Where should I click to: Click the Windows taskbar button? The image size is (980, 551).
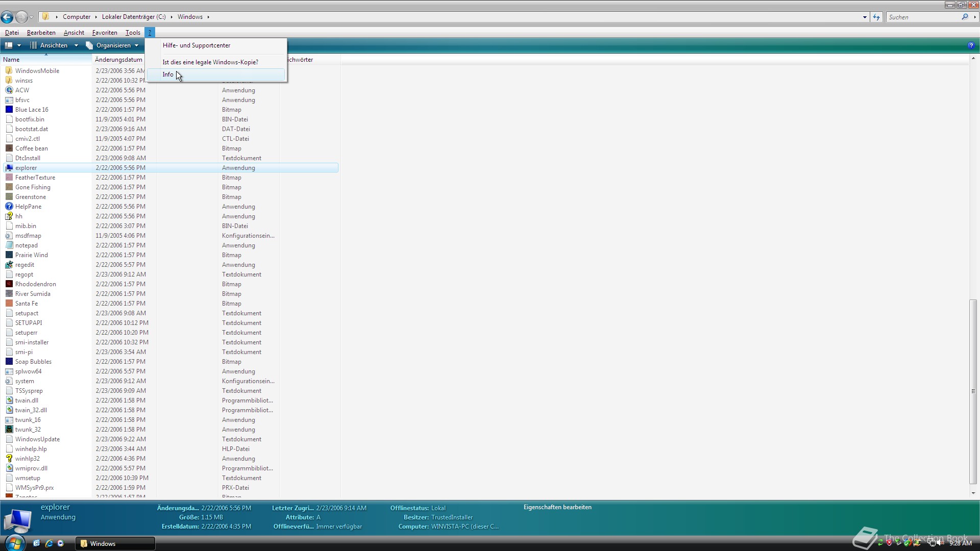click(115, 543)
